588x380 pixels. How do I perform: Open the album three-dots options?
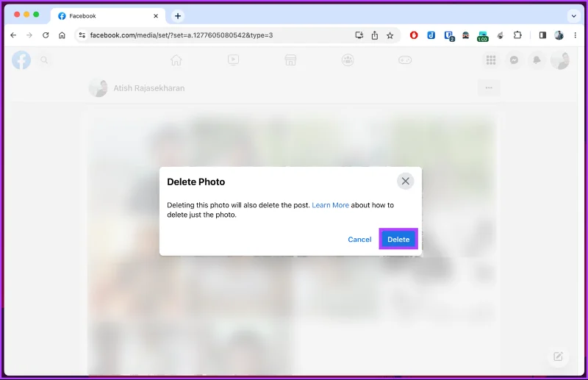tap(489, 87)
